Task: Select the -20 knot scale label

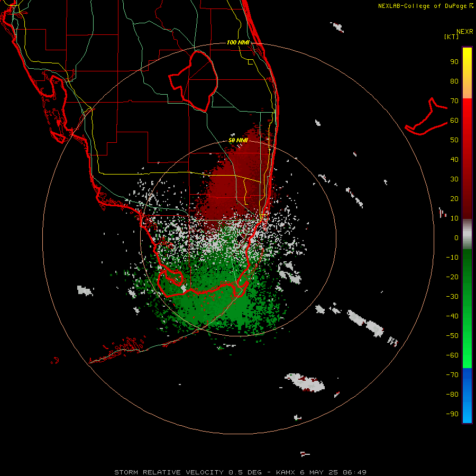Action: coord(452,277)
